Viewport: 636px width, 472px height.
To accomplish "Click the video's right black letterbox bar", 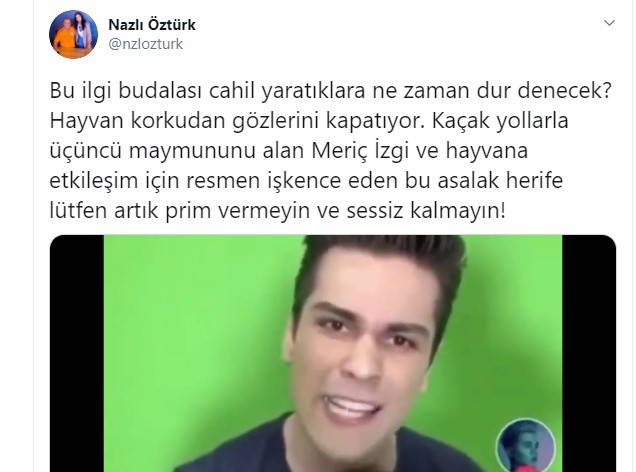I will tap(589, 353).
